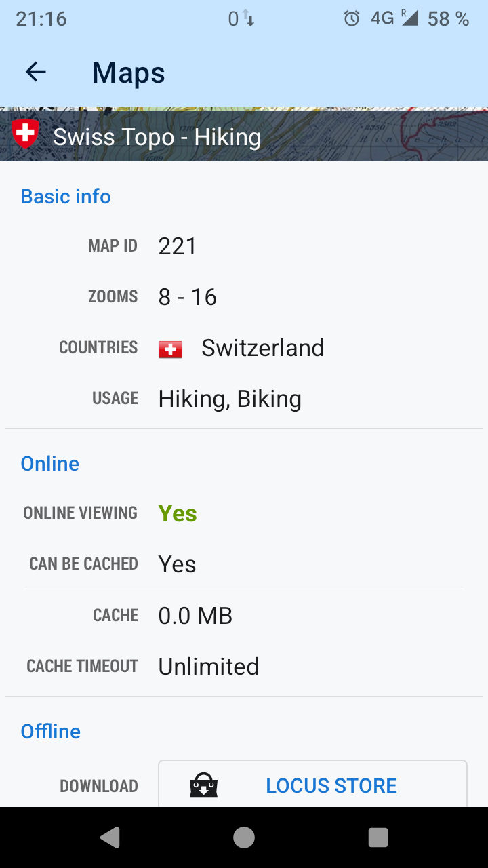The width and height of the screenshot is (488, 868).
Task: Tap the alarm clock status bar icon
Action: 352,19
